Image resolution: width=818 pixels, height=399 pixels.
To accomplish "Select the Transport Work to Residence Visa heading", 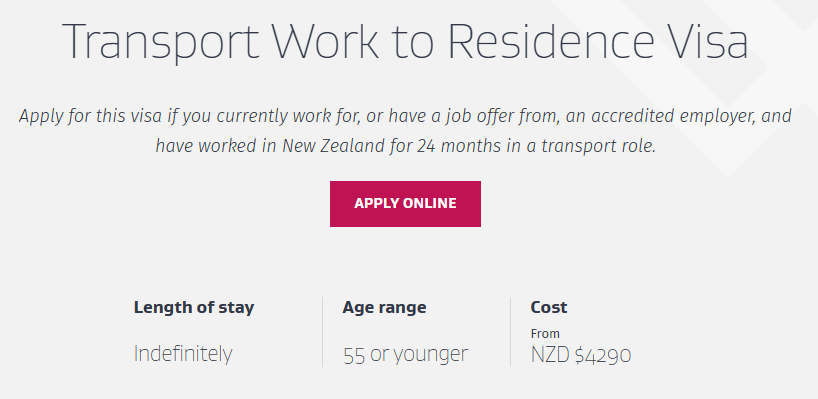I will tap(405, 41).
